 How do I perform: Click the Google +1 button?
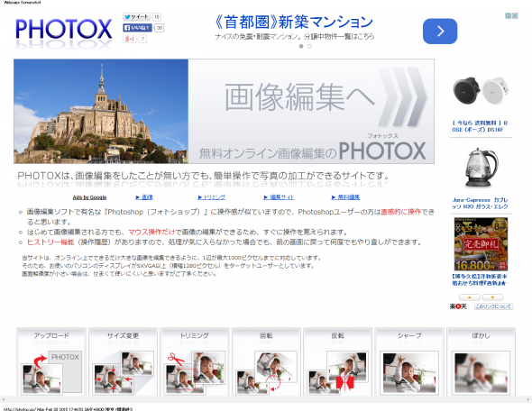click(130, 39)
